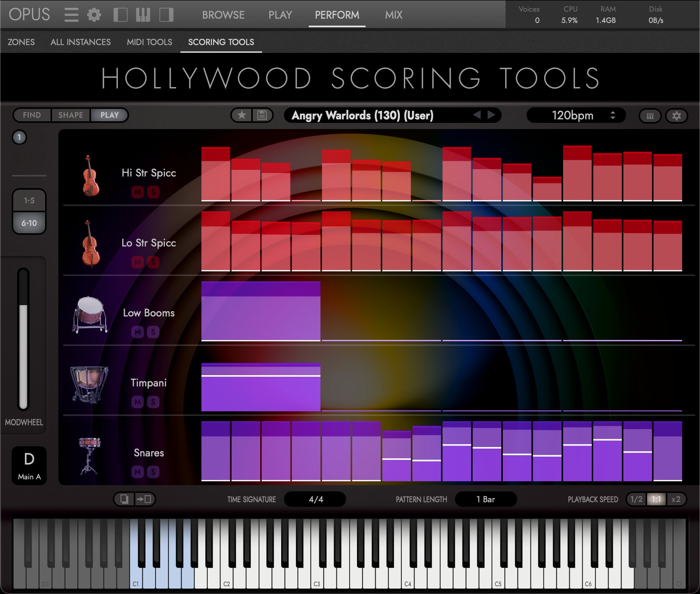Select the Hi Str Spicc violin icon
700x594 pixels.
coord(91,176)
